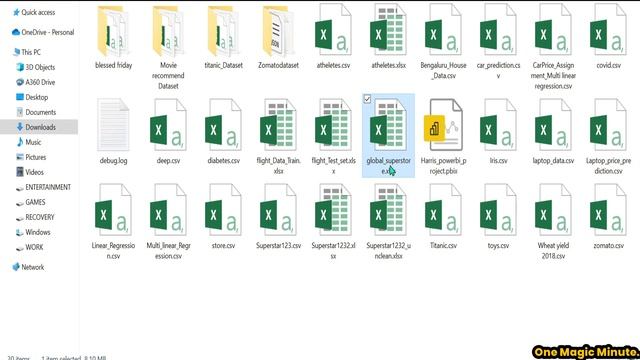Select the Linear_Regression.csv file icon
The image size is (640, 360).
pyautogui.click(x=113, y=210)
